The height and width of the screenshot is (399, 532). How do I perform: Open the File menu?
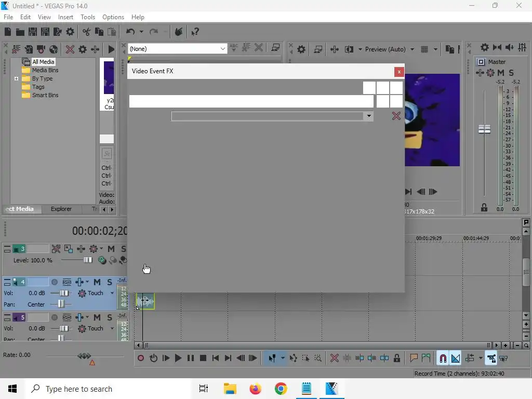click(x=8, y=17)
